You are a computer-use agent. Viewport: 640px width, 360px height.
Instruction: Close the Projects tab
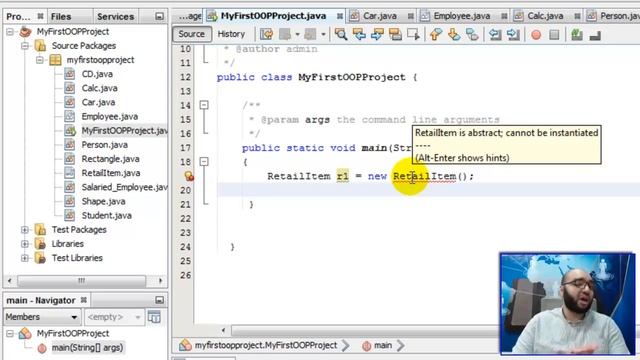[x=40, y=16]
